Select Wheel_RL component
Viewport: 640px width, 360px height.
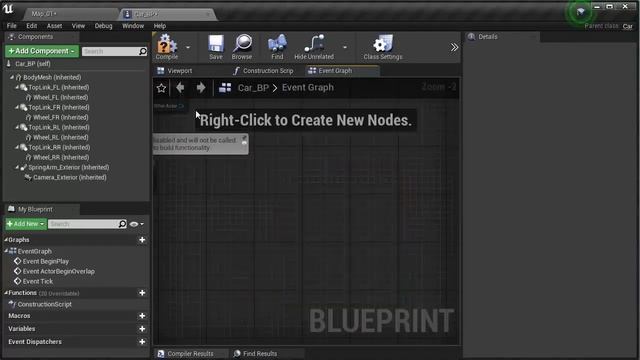[60, 137]
